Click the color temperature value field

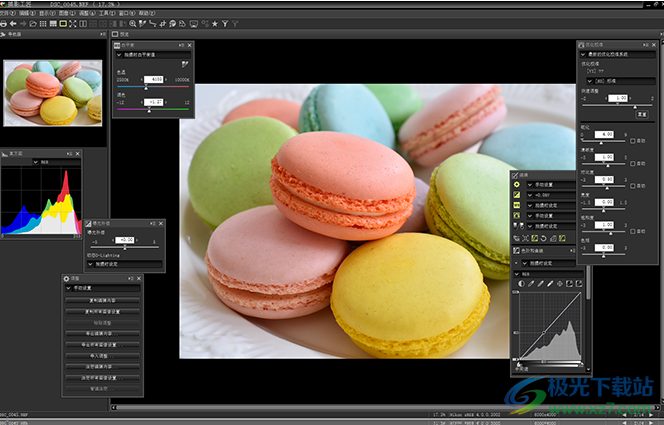click(x=154, y=80)
